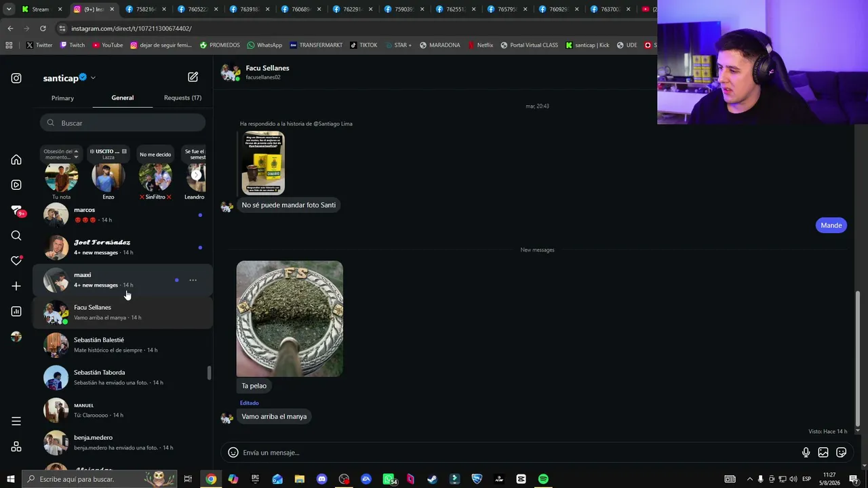Viewport: 868px width, 488px height.
Task: Open the Windows notification center icon
Action: tap(854, 479)
